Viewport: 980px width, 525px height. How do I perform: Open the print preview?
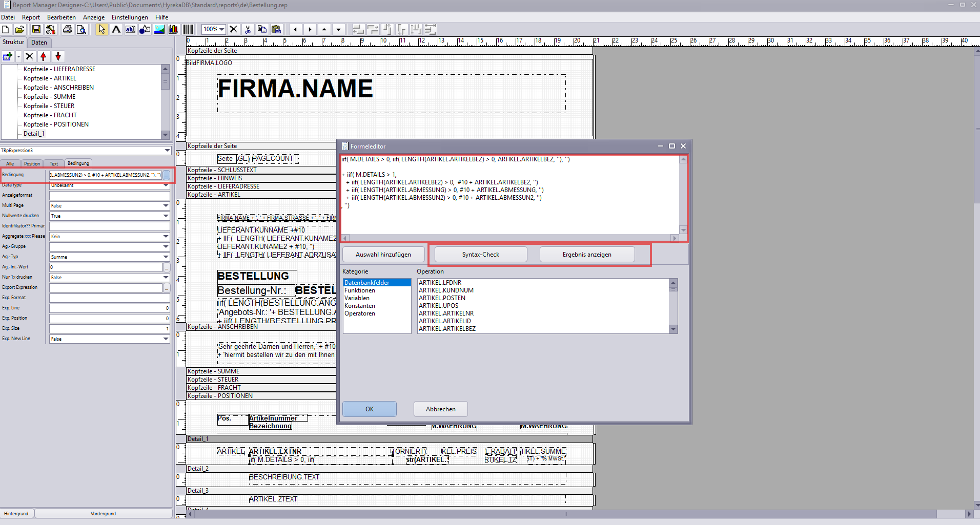point(81,29)
